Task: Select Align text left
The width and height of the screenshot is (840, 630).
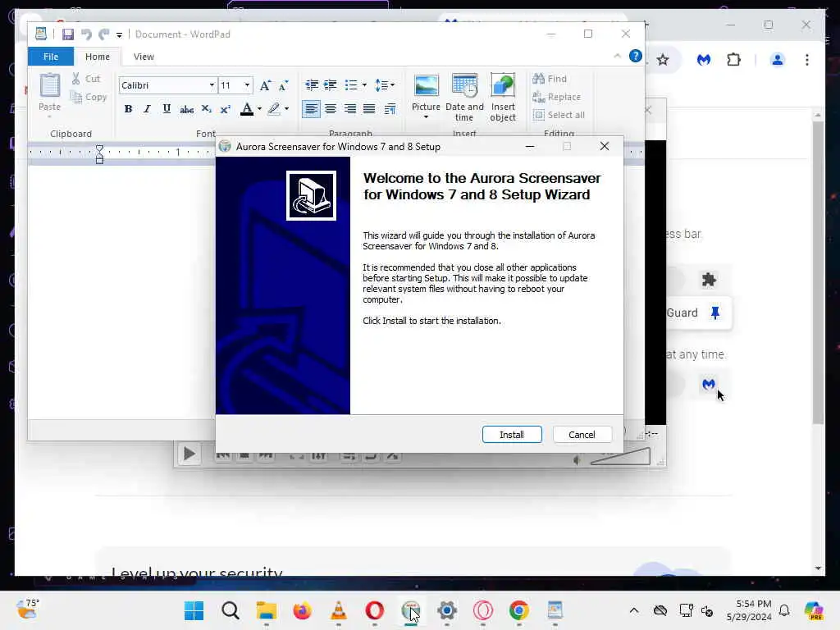Action: tap(311, 109)
